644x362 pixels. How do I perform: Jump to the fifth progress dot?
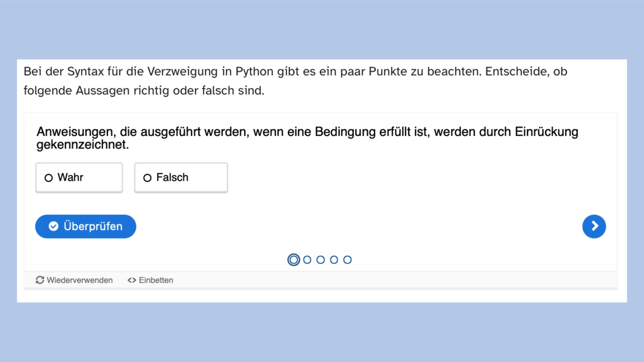tap(347, 260)
